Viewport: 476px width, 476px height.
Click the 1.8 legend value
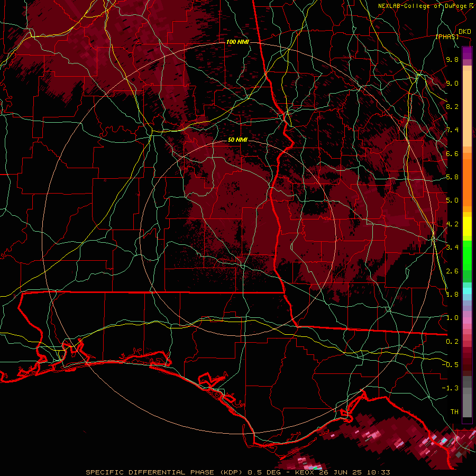452,295
